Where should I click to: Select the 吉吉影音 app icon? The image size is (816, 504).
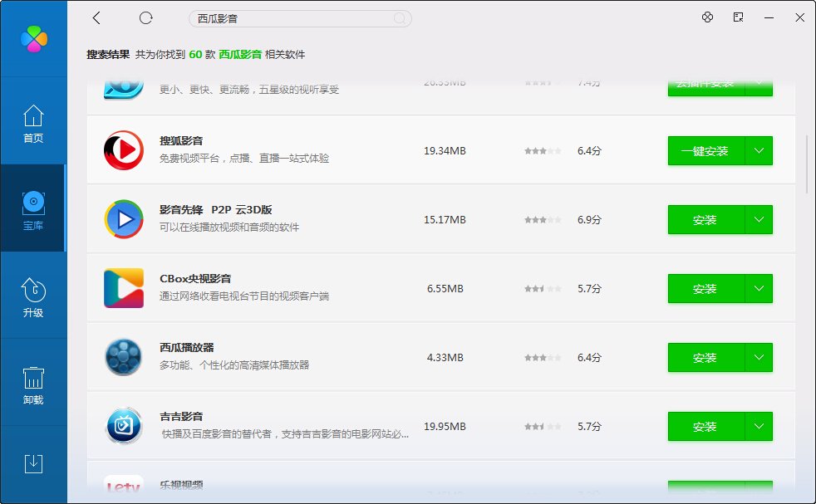[123, 426]
